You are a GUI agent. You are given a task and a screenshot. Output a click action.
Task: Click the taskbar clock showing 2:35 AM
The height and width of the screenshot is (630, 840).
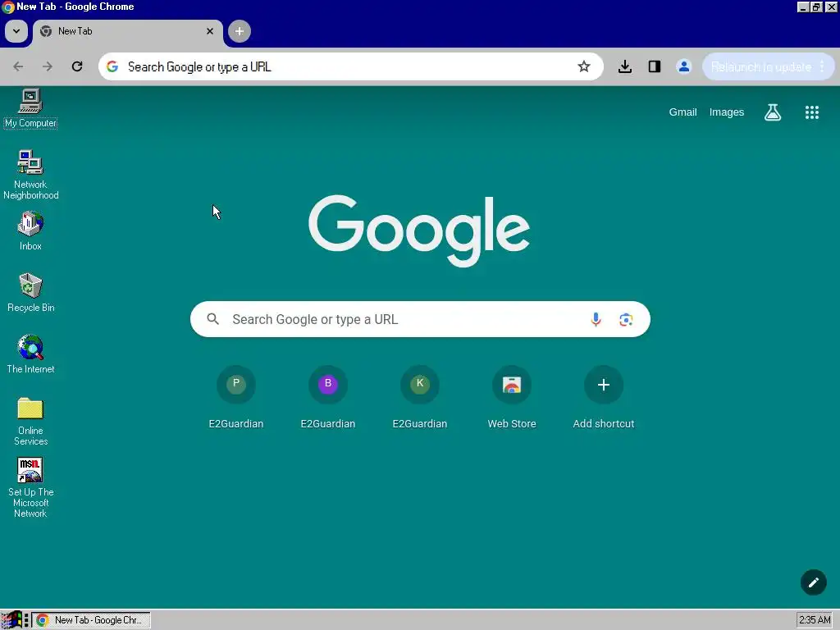[x=815, y=620]
